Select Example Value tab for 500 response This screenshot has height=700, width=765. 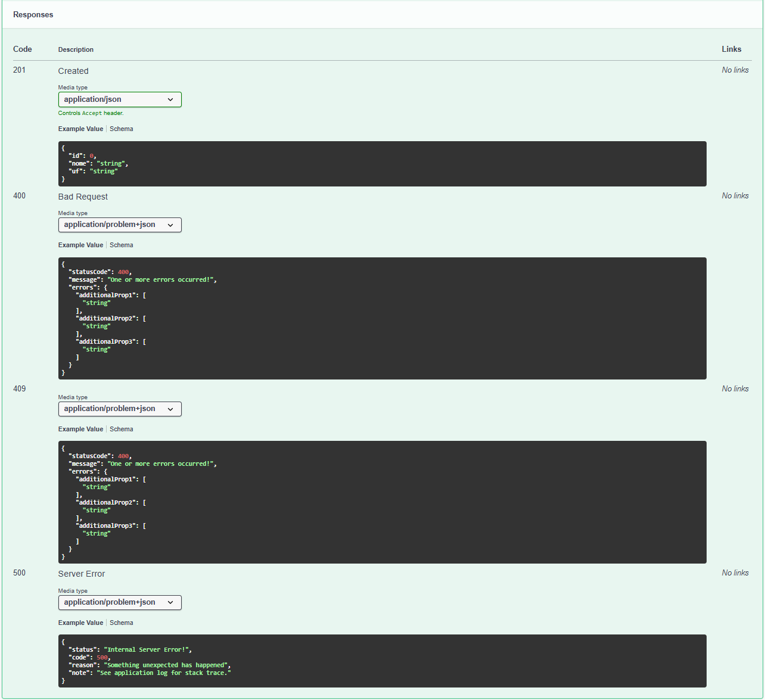80,623
